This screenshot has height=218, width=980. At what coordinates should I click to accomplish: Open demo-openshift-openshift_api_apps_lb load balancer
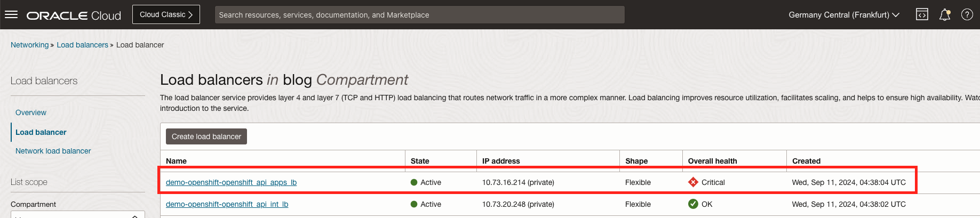coord(231,182)
